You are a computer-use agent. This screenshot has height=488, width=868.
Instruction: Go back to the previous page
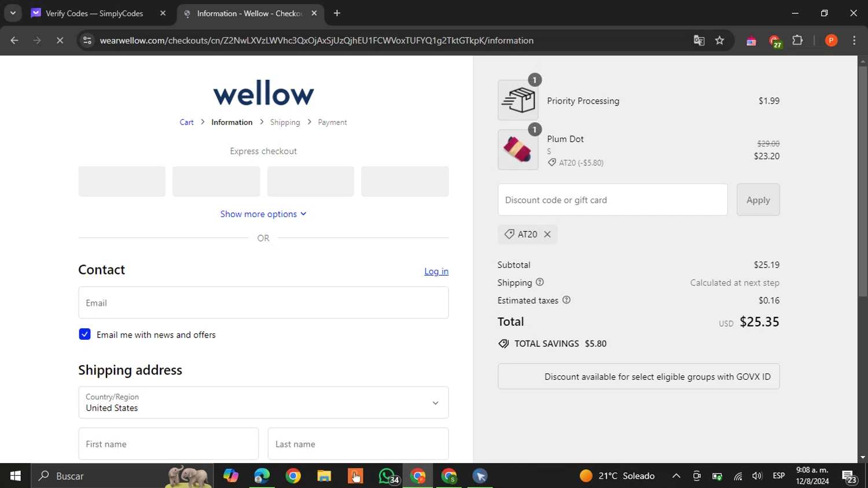pyautogui.click(x=14, y=41)
